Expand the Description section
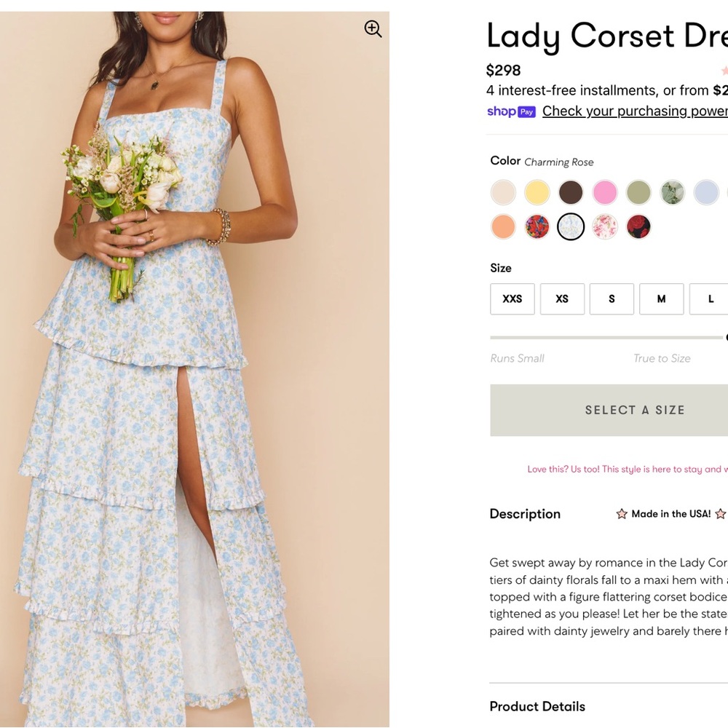Screen dimensions: 728x728 pos(525,513)
